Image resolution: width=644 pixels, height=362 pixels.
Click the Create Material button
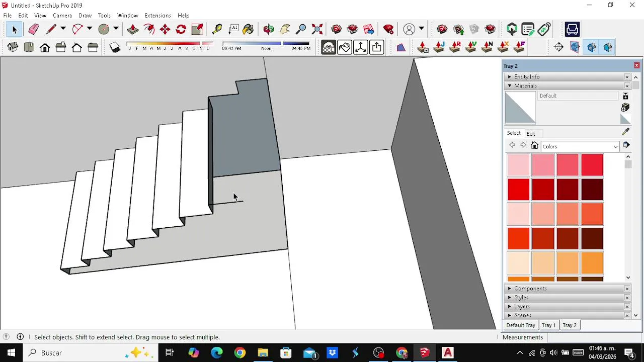(625, 107)
